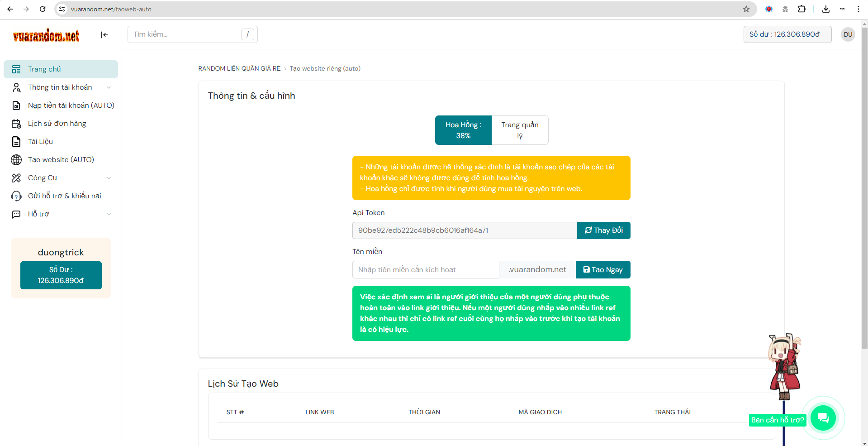Open the live chat support bubble
The height and width of the screenshot is (446, 868).
tap(823, 417)
